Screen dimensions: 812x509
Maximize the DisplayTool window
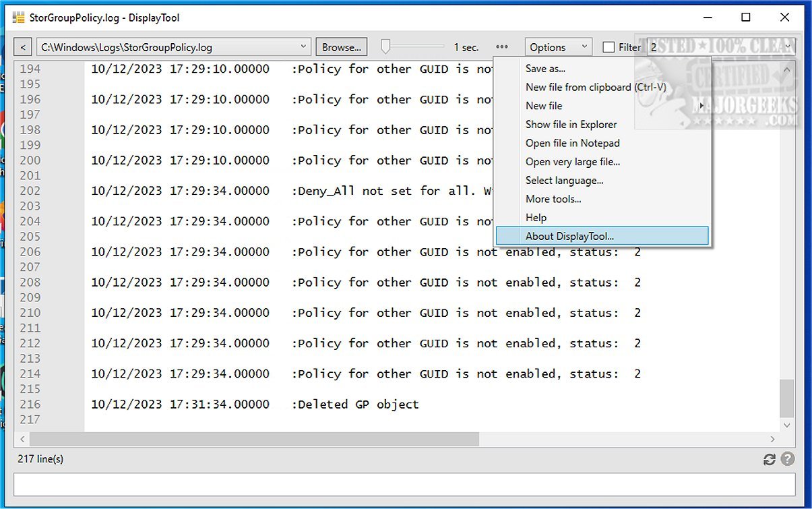coord(745,18)
